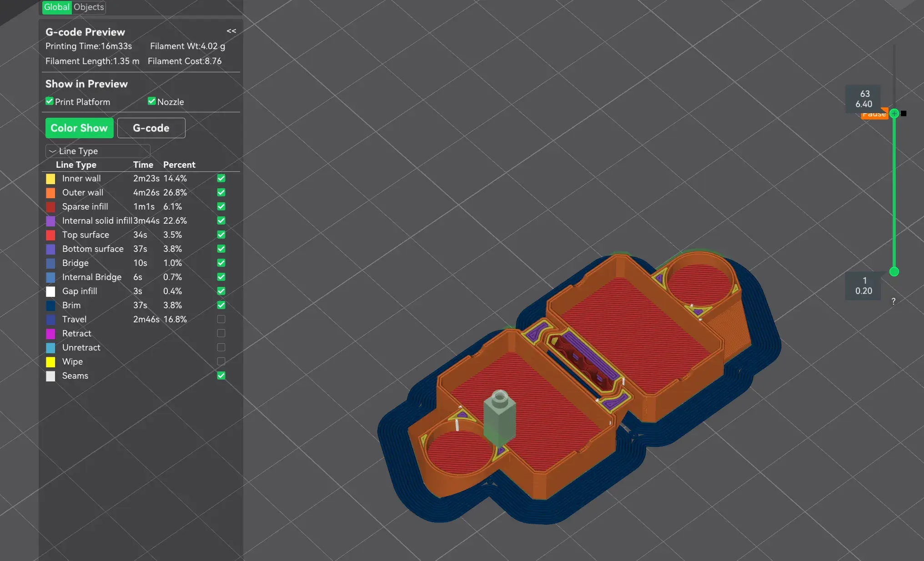Open the Line Type dropdown
The height and width of the screenshot is (561, 924).
(98, 151)
